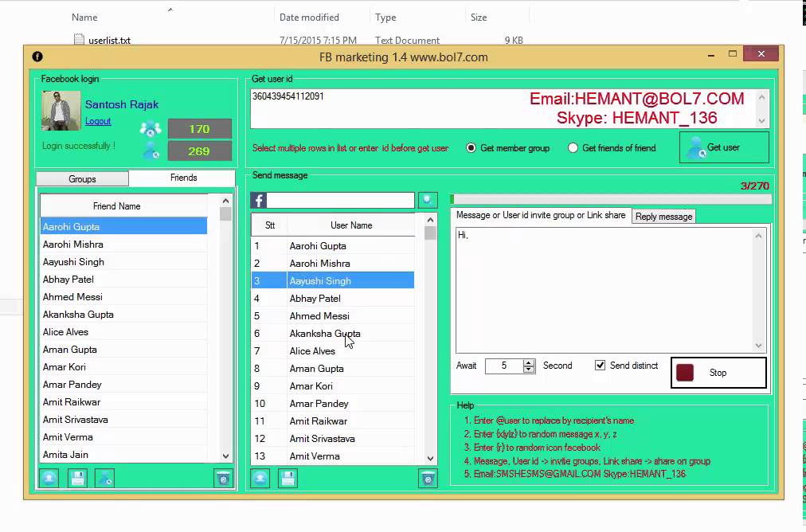Click the search icon button next to the Facebook field
This screenshot has height=532, width=806.
(x=428, y=200)
